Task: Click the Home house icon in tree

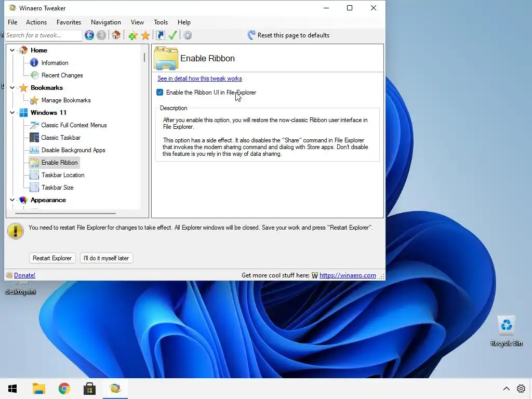Action: point(23,50)
